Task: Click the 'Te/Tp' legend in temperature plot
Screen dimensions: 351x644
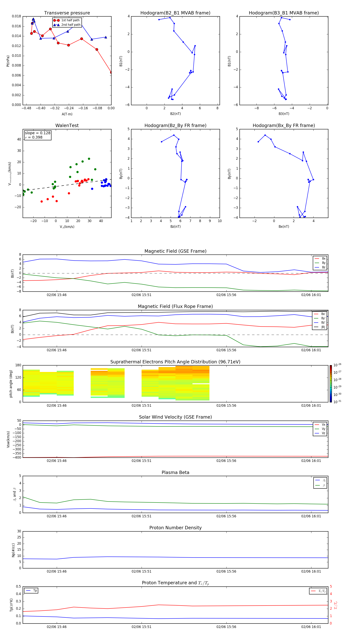Action: (318, 591)
